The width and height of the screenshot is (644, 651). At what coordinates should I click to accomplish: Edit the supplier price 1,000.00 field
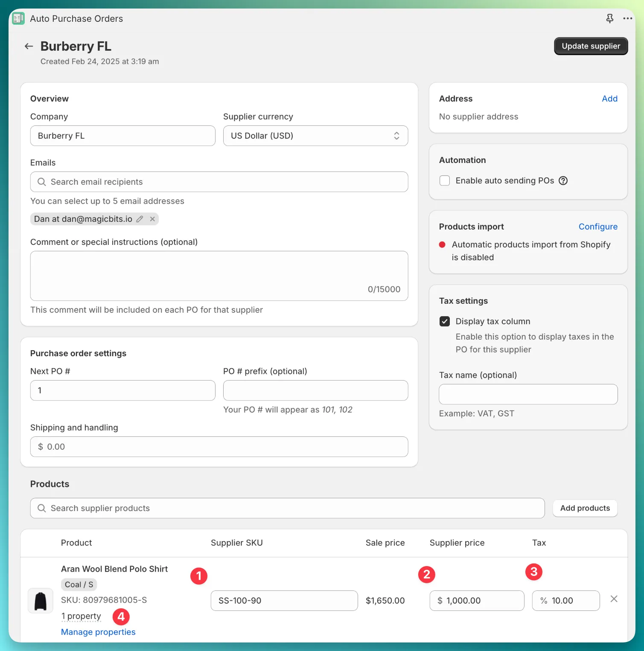(477, 601)
